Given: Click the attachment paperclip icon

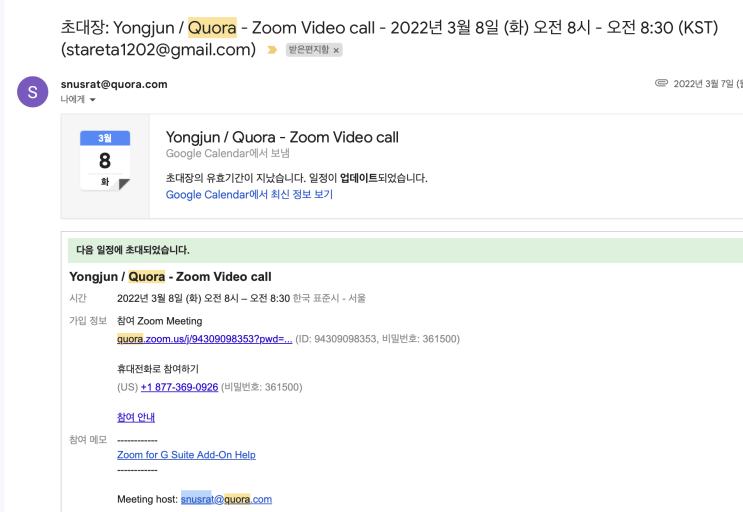Looking at the screenshot, I should [x=661, y=83].
